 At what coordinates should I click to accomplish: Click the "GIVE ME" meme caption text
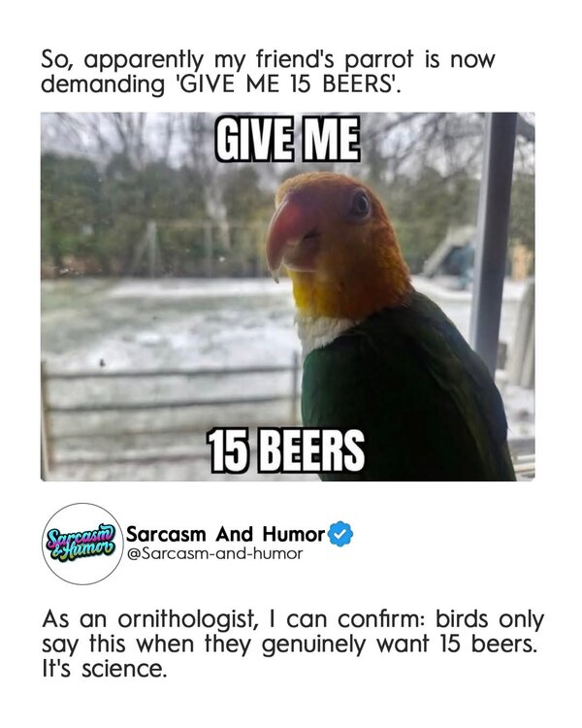click(288, 139)
